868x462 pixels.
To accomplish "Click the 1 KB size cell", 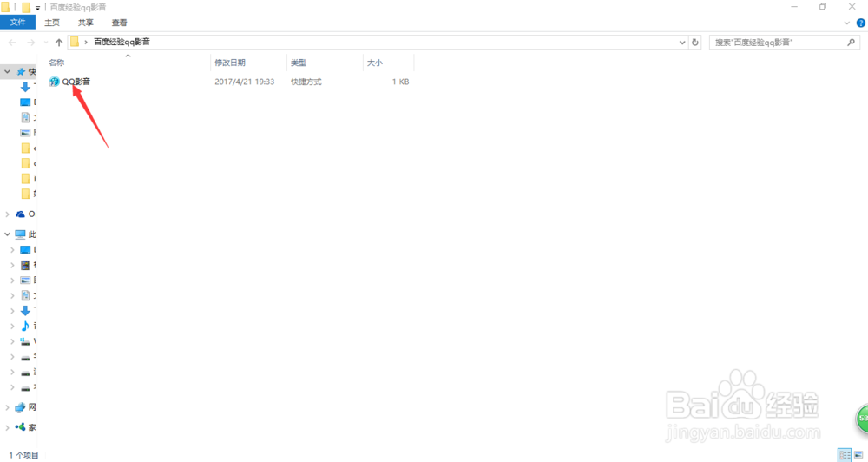I will click(401, 82).
